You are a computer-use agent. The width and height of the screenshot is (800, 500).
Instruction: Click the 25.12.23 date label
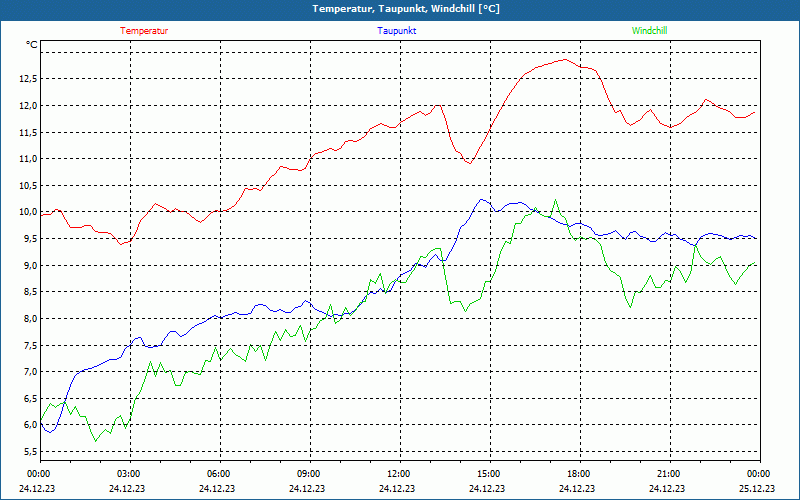click(757, 488)
